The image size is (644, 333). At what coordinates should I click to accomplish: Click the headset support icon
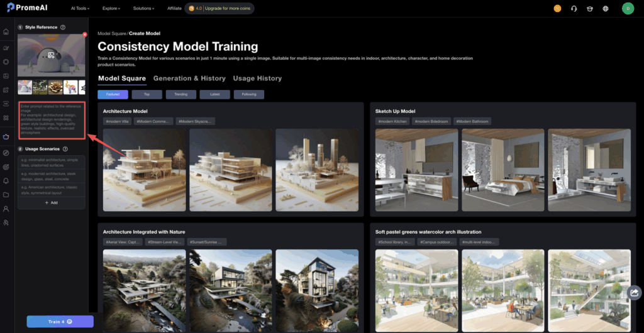[574, 9]
